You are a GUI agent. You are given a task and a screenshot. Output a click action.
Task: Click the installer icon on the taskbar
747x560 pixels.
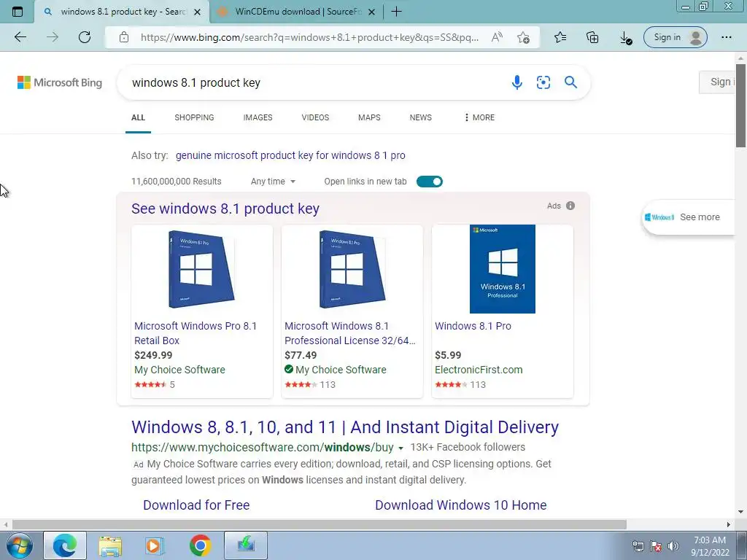tap(246, 545)
